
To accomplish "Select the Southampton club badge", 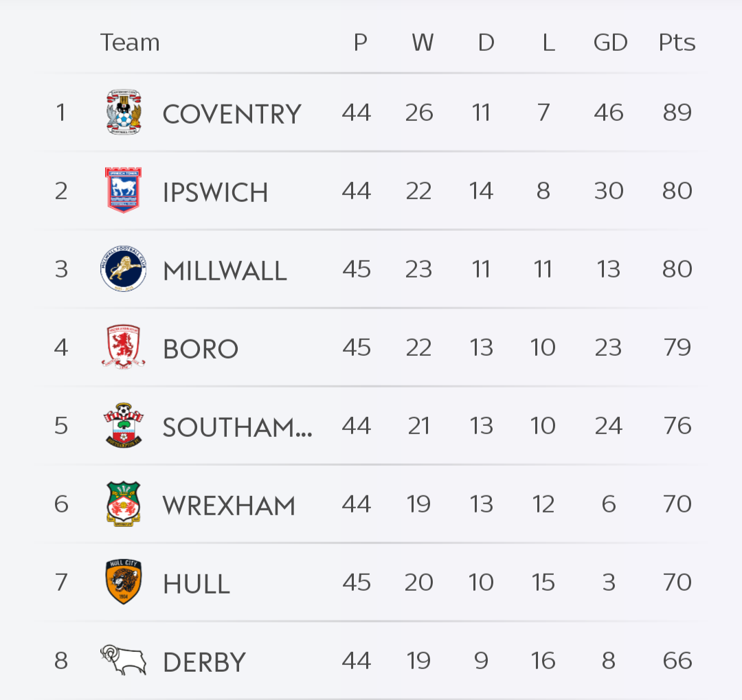I will (x=124, y=425).
